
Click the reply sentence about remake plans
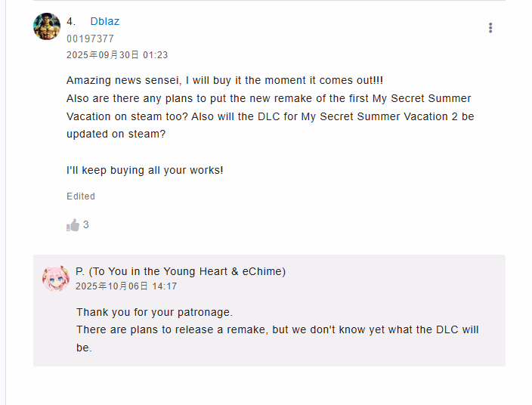point(277,329)
